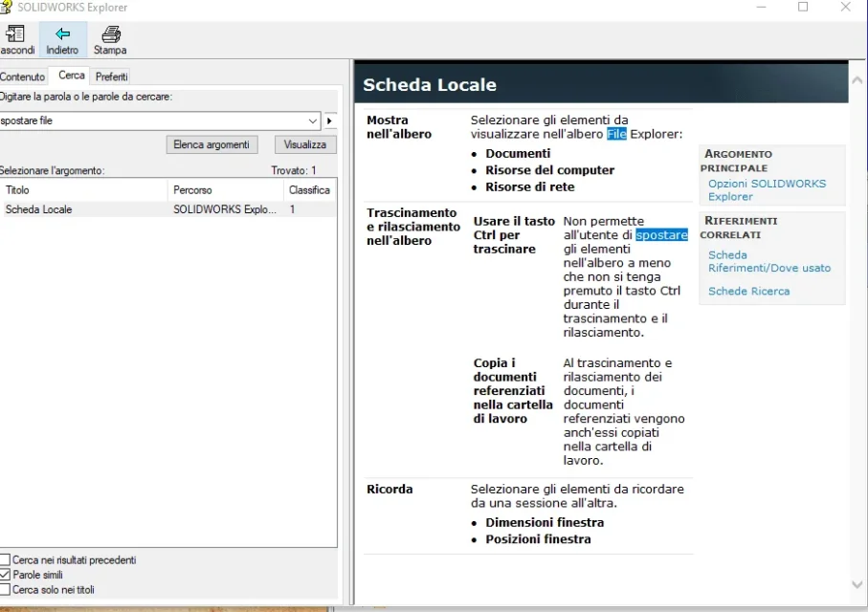Click the SOLIDWORKS Explorer help icon in title bar

click(6, 7)
